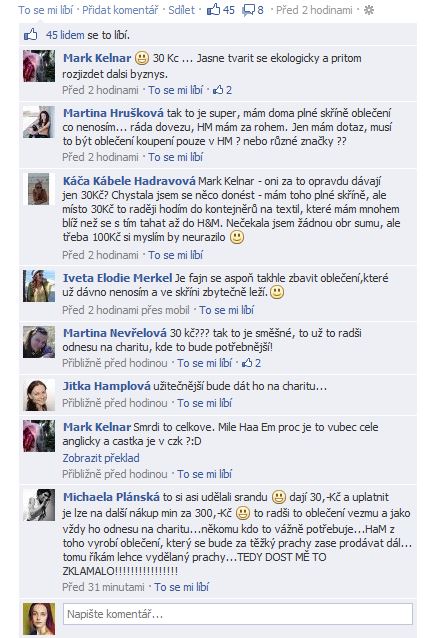The image size is (435, 638).
Task: Click the like count icon on Mark Kelnar's first comment
Action: [x=218, y=90]
